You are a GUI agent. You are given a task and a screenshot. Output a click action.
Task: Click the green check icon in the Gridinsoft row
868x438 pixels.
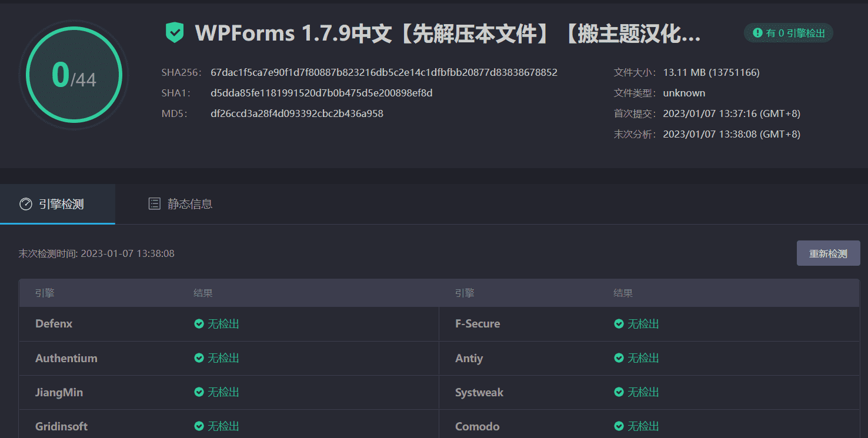[x=199, y=426]
